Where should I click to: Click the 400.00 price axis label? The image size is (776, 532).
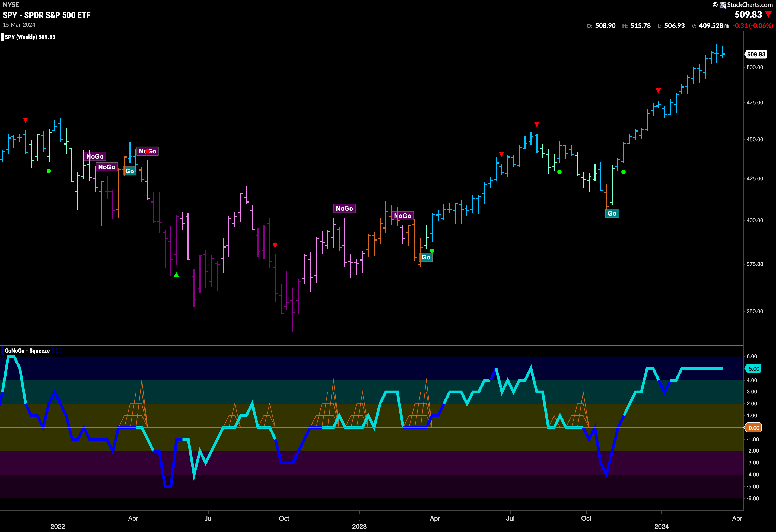coord(755,220)
